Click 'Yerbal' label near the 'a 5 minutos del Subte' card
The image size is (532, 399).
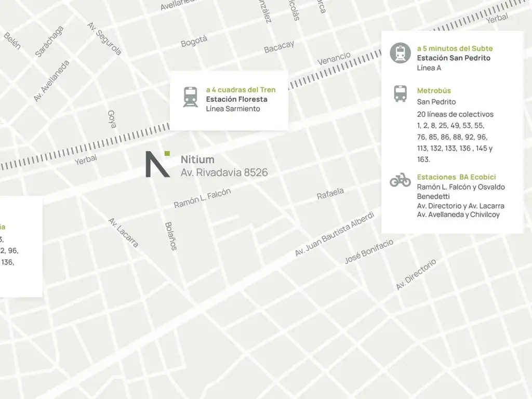tap(497, 18)
